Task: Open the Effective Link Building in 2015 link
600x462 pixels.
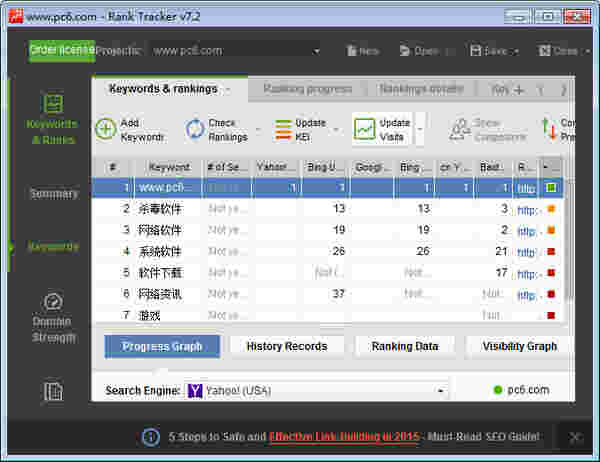Action: click(x=345, y=436)
